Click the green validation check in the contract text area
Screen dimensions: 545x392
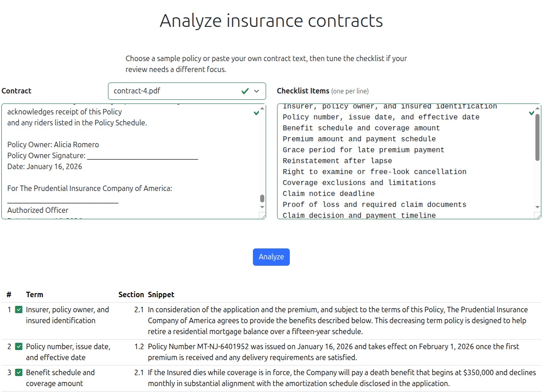pos(256,113)
